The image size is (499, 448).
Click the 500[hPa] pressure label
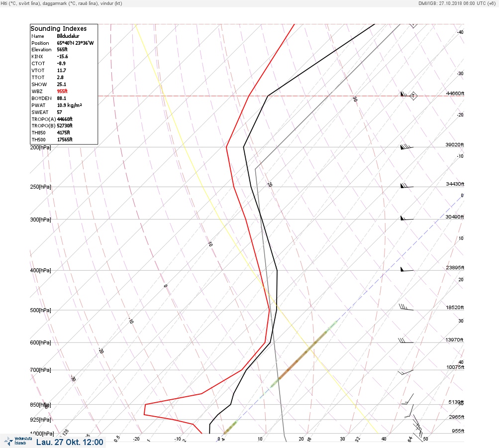pyautogui.click(x=40, y=311)
